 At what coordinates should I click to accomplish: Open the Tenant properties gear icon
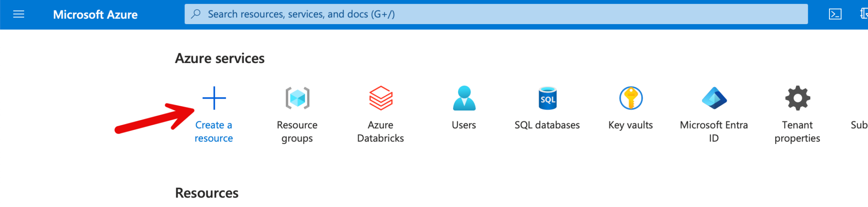tap(797, 98)
